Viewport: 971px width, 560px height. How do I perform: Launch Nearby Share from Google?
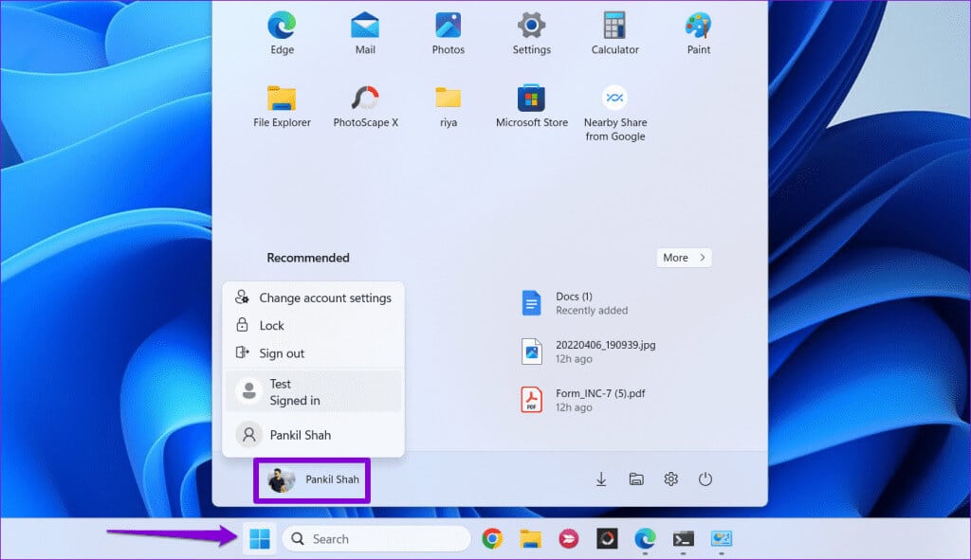coord(614,113)
